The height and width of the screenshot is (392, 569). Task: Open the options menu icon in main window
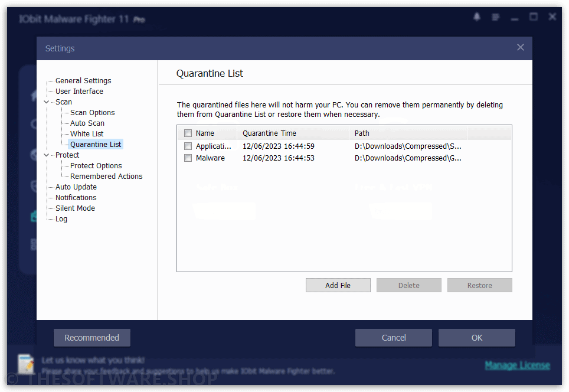tap(496, 17)
